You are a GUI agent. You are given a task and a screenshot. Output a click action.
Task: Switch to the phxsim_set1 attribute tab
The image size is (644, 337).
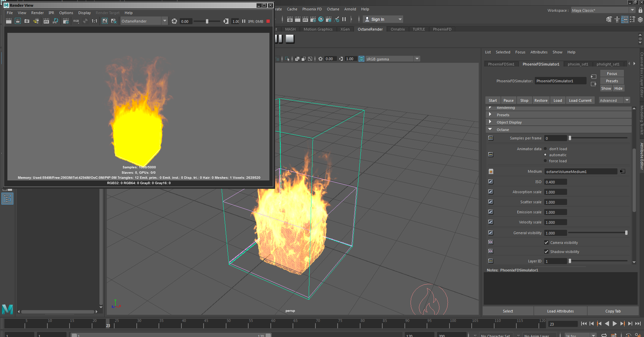click(578, 64)
